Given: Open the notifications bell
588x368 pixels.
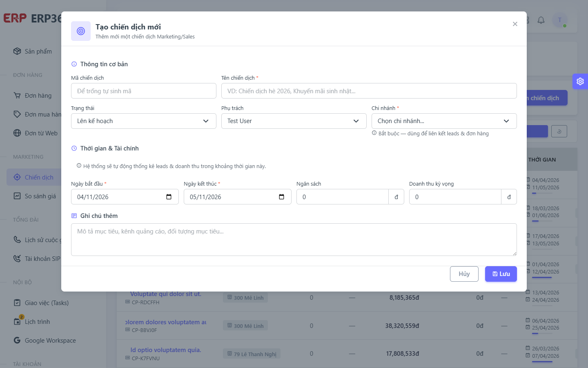Looking at the screenshot, I should [541, 20].
